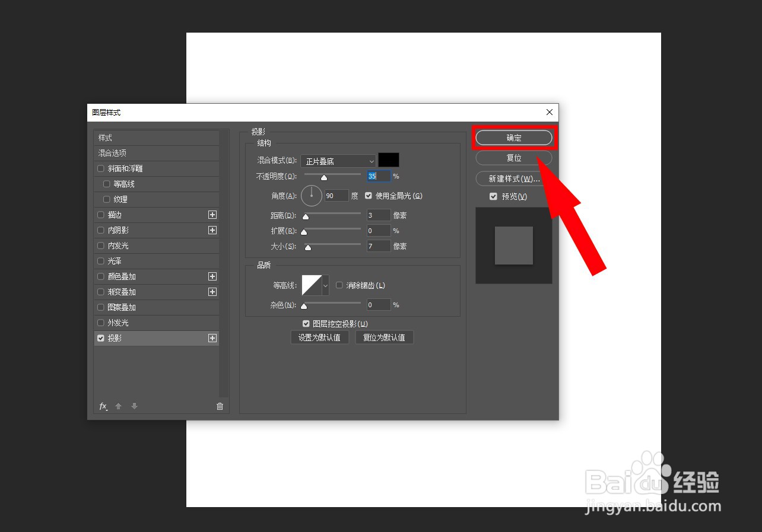Select 样式 in the left list
Image resolution: width=762 pixels, height=532 pixels.
pyautogui.click(x=157, y=138)
